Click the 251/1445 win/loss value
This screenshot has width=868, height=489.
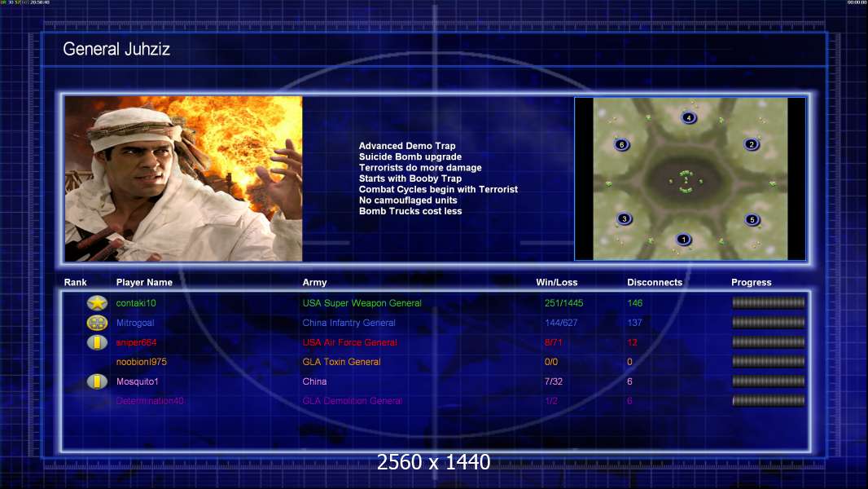[x=563, y=303]
